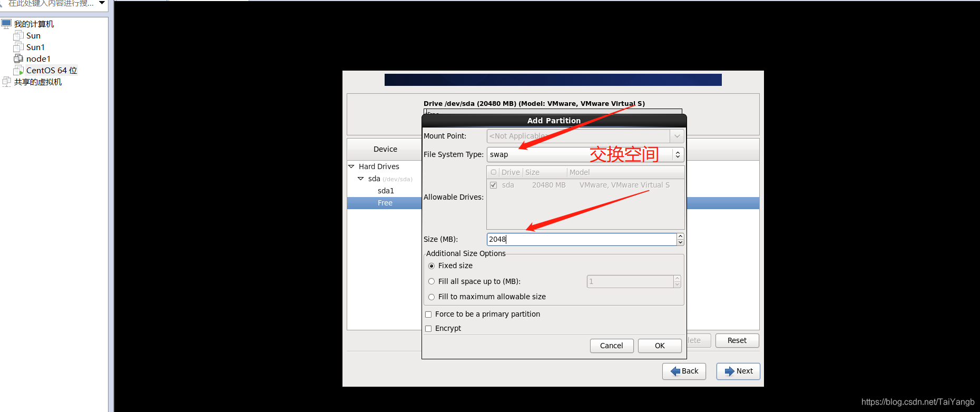Select the sda1 partition row
The image size is (980, 412).
(x=386, y=191)
